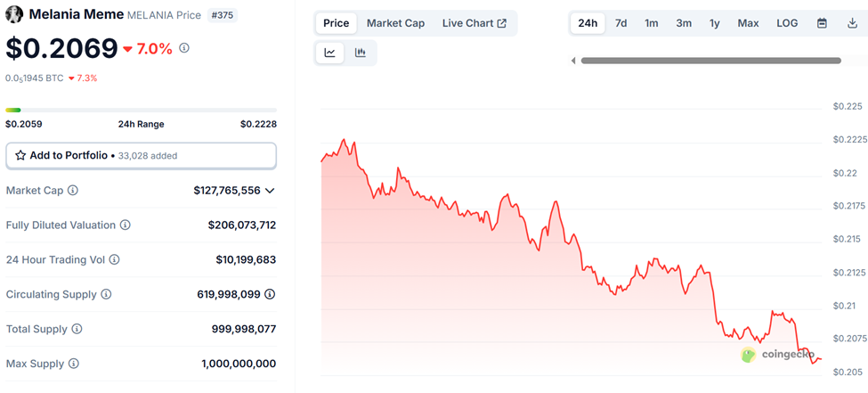
Task: Open the Live Chart external link
Action: (x=475, y=23)
